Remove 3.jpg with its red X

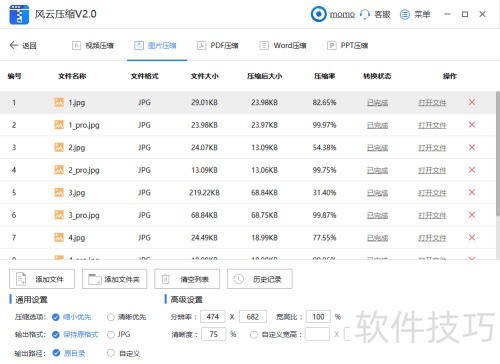click(x=472, y=192)
